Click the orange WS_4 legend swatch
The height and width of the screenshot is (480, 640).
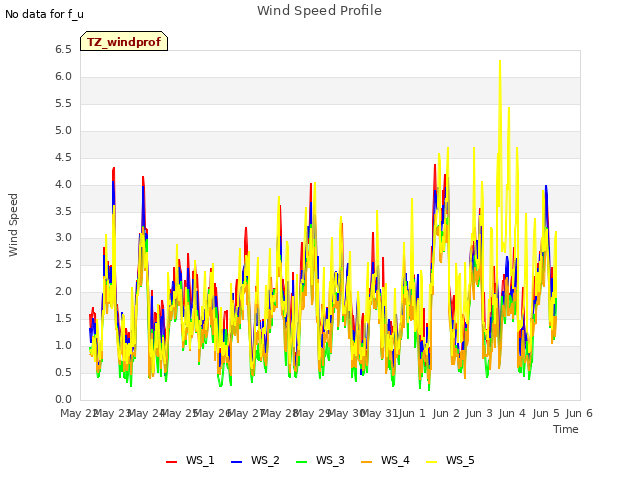[x=367, y=462]
